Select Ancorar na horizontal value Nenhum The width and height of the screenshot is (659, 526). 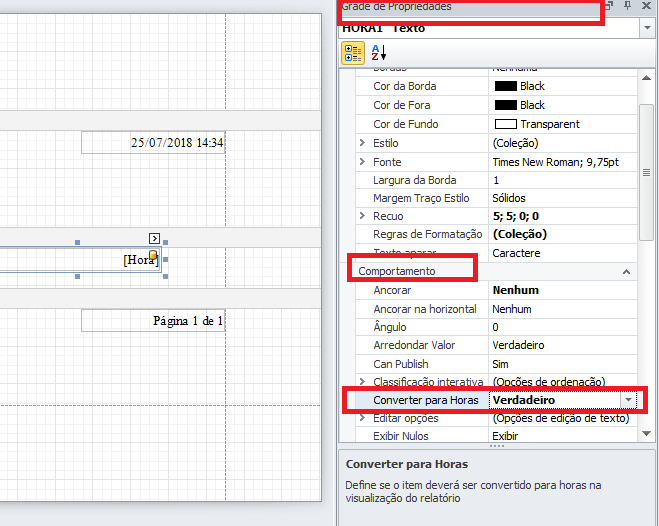pos(563,309)
